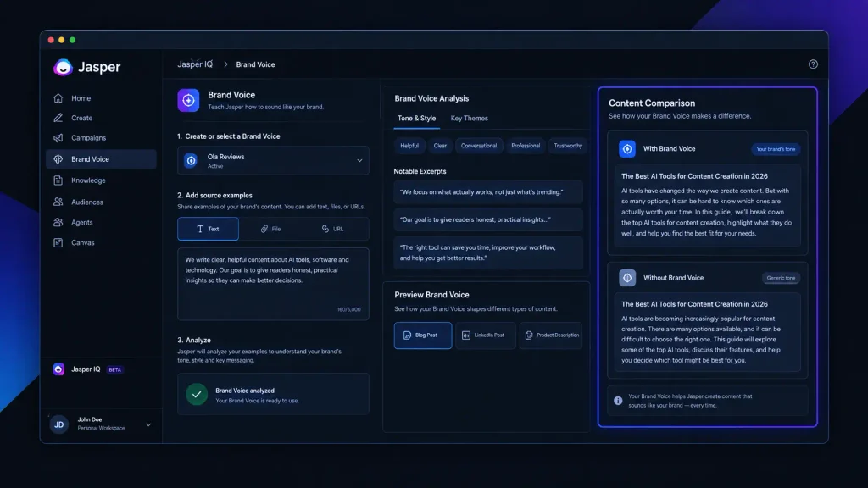Click the Create pencil icon
Image resolution: width=868 pixels, height=488 pixels.
point(58,118)
